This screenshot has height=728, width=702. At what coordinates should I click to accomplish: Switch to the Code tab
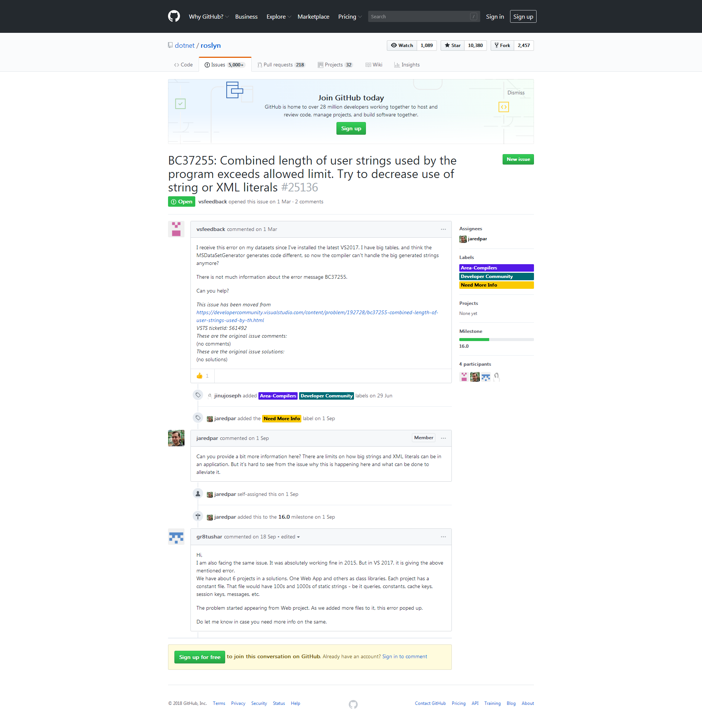(183, 65)
